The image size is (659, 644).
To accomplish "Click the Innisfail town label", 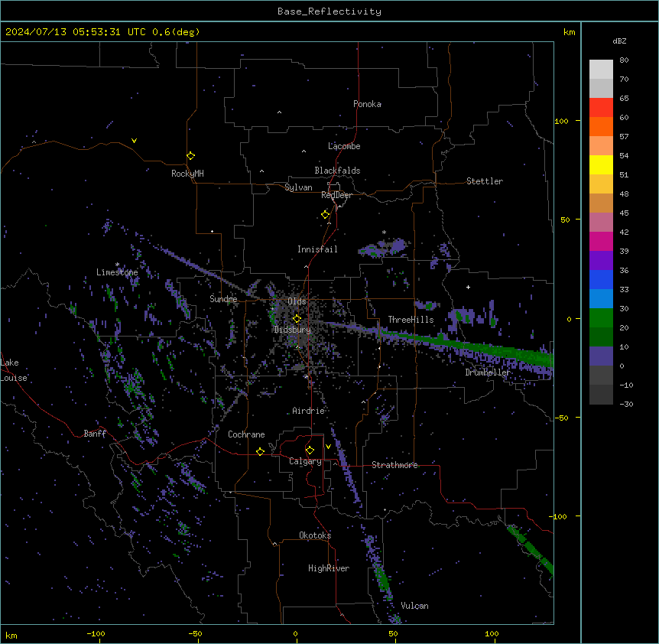I will (317, 249).
